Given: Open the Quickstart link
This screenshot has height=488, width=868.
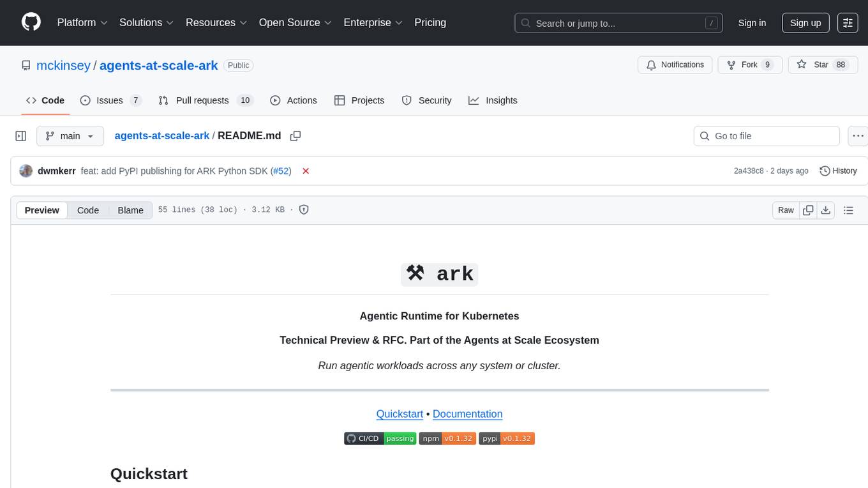Looking at the screenshot, I should pyautogui.click(x=400, y=414).
